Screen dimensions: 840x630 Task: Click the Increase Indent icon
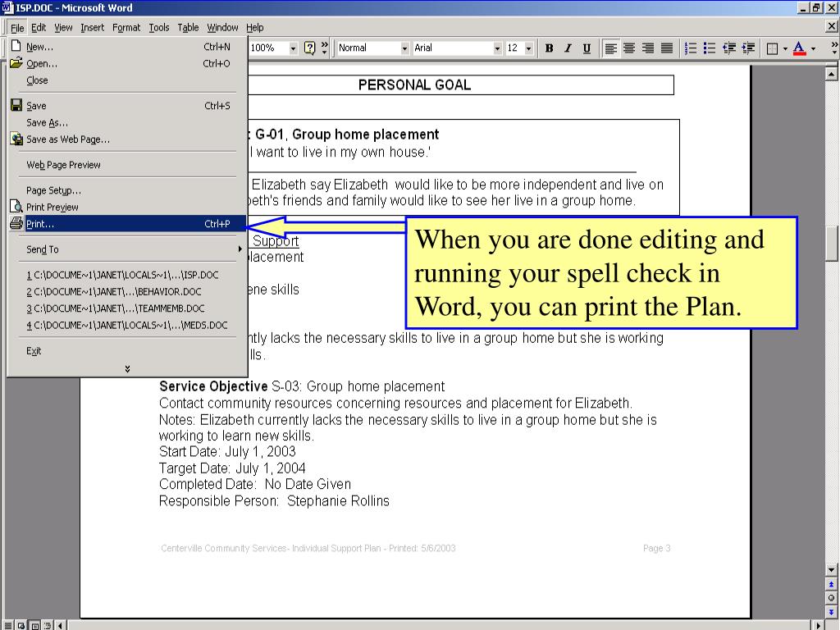click(x=748, y=48)
